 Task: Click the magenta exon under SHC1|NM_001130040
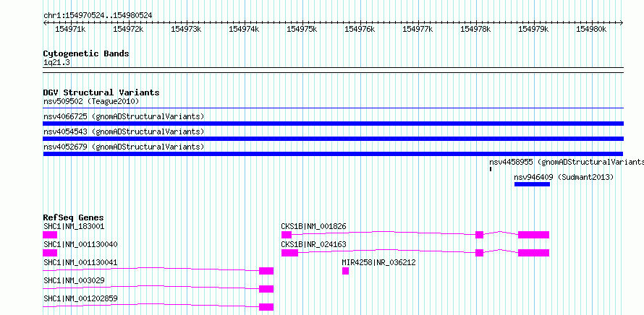pyautogui.click(x=50, y=253)
